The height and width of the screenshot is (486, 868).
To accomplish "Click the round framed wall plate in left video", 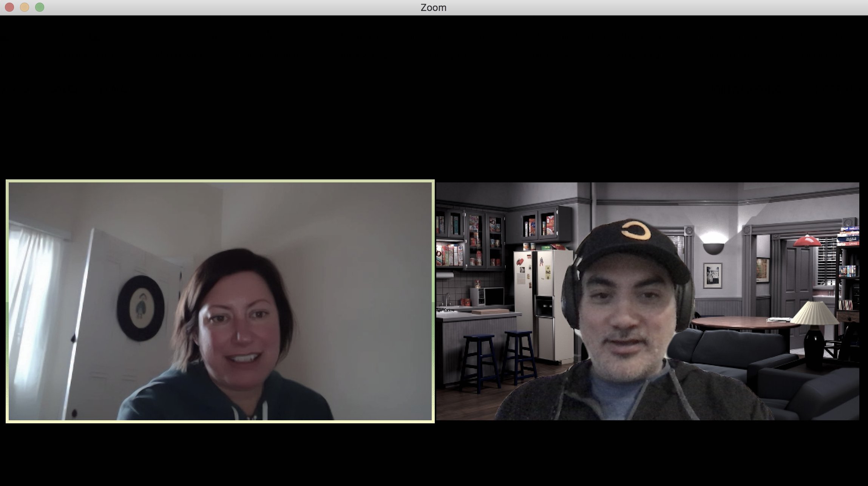I will click(x=141, y=308).
